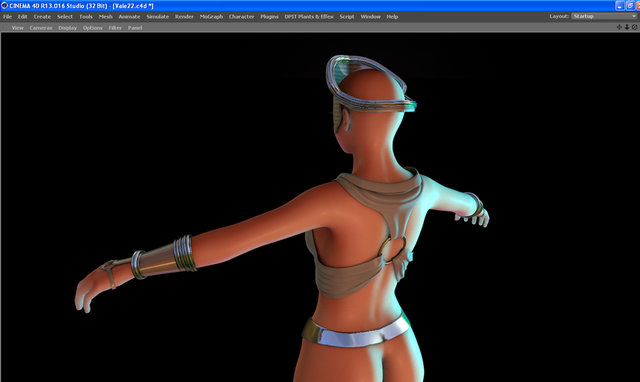
Task: Open the viewport Cameras menu
Action: 41,28
